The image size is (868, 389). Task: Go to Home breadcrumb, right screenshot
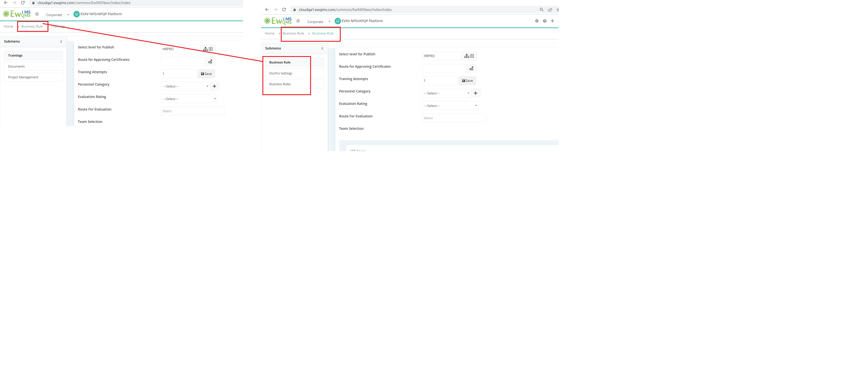pos(269,33)
